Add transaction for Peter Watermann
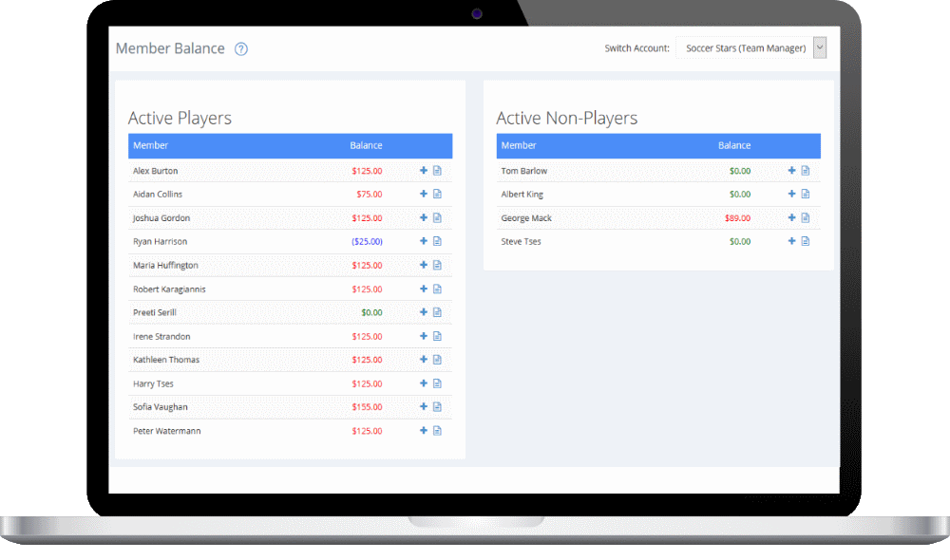950x560 pixels. pos(424,431)
